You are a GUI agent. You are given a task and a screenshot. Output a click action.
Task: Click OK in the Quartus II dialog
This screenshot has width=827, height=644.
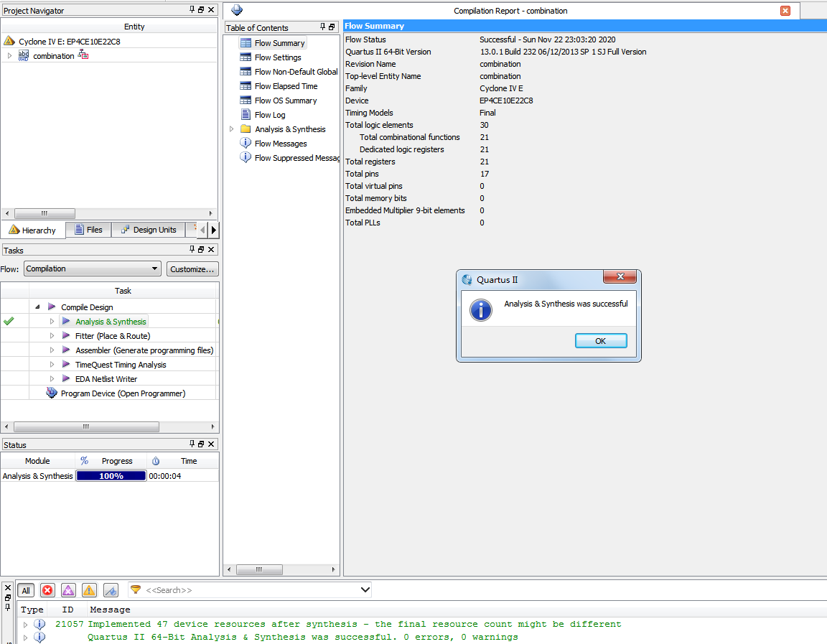point(601,341)
